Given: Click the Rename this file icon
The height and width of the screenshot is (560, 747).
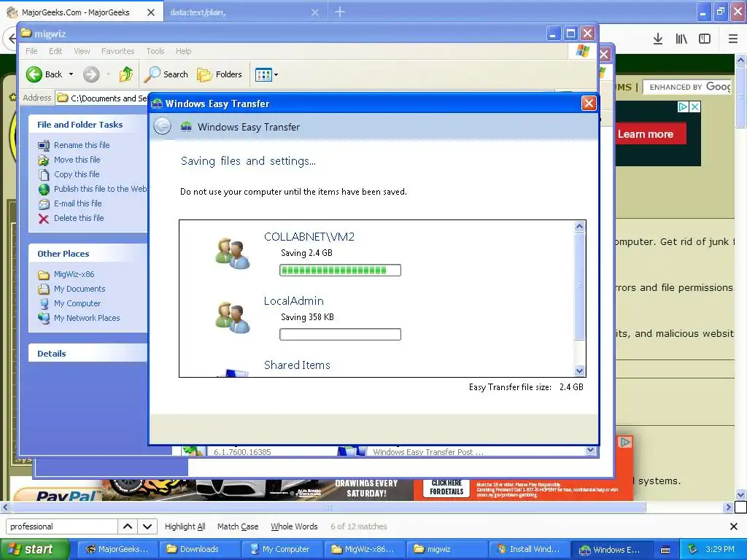Looking at the screenshot, I should pyautogui.click(x=44, y=145).
